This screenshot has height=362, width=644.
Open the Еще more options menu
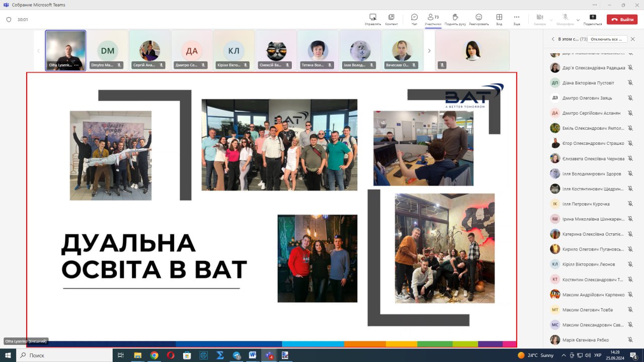517,19
